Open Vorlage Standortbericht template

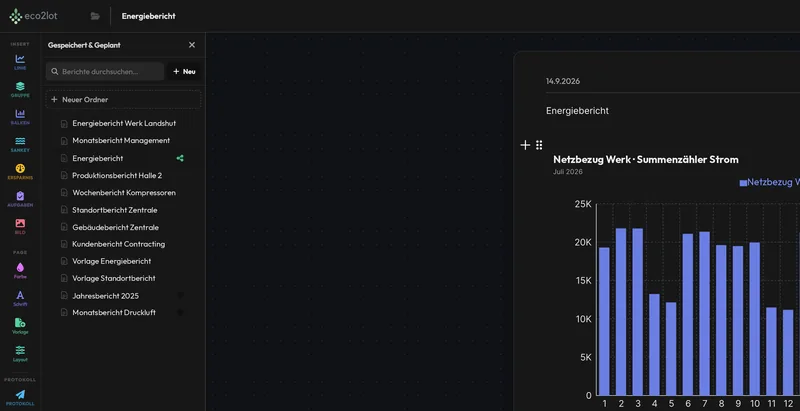click(x=114, y=278)
